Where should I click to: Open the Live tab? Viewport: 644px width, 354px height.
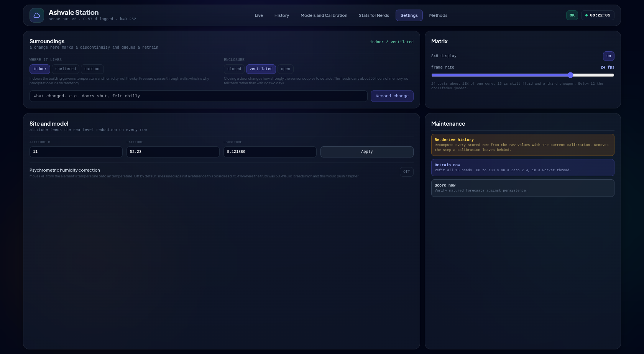[259, 15]
